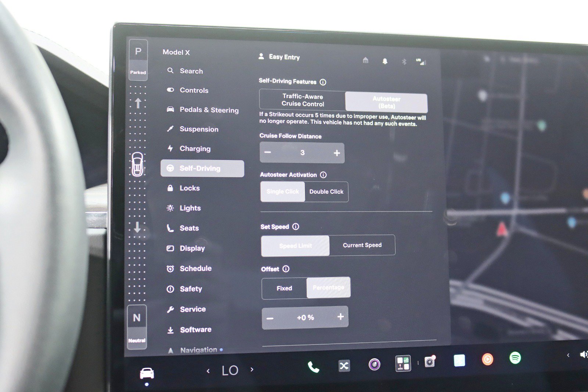Choose Single Click autosteer activation
The height and width of the screenshot is (392, 588).
pos(283,192)
